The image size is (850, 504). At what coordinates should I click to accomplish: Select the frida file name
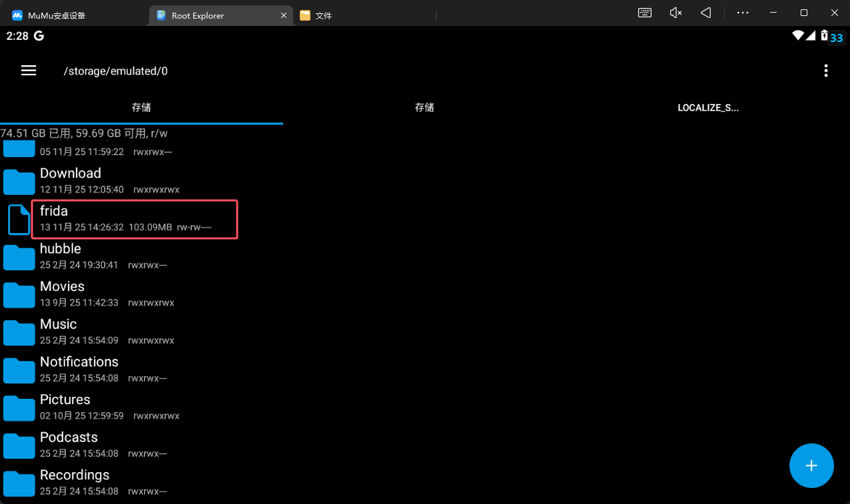coord(54,211)
